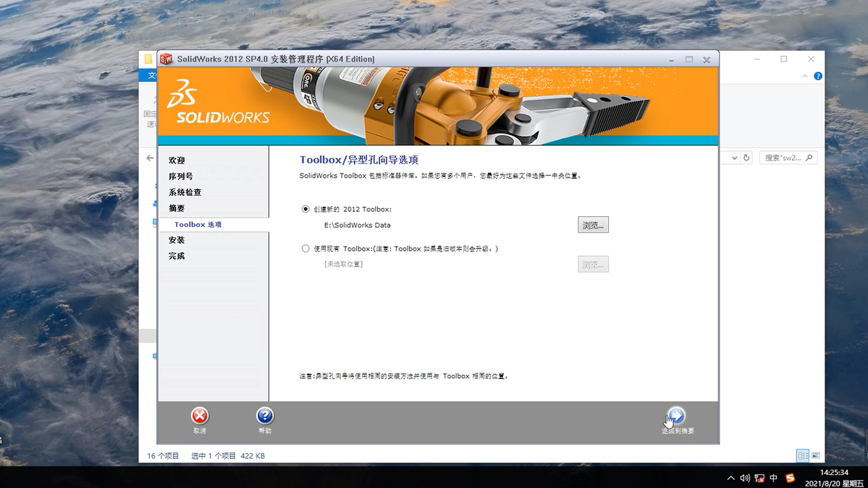Browse for the new Toolbox location
The height and width of the screenshot is (488, 868).
click(x=593, y=225)
